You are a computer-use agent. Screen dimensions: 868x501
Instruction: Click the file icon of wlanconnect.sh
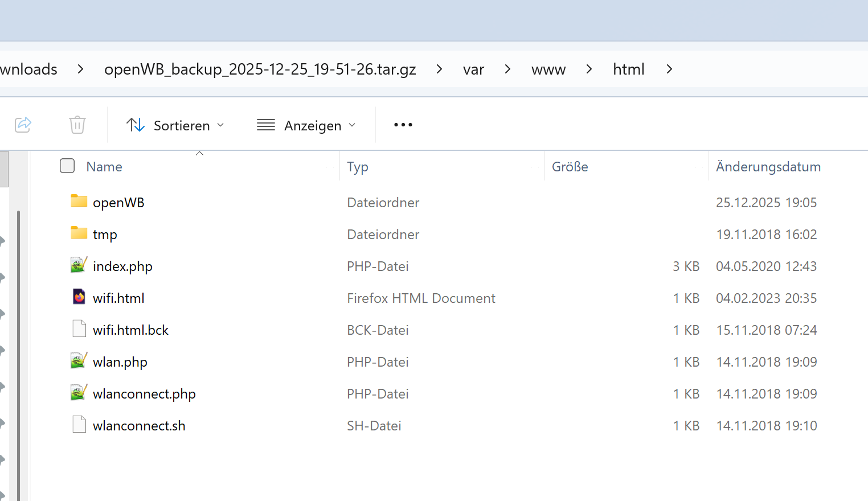79,424
